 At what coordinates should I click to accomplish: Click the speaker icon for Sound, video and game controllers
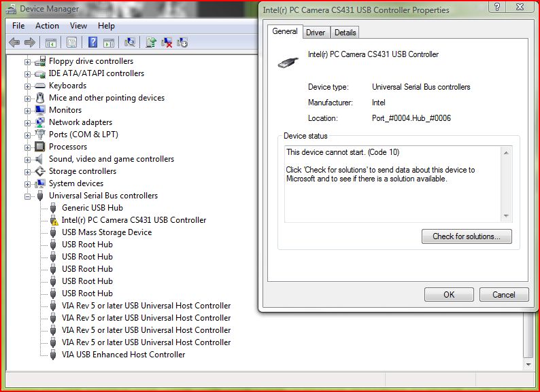(x=39, y=159)
